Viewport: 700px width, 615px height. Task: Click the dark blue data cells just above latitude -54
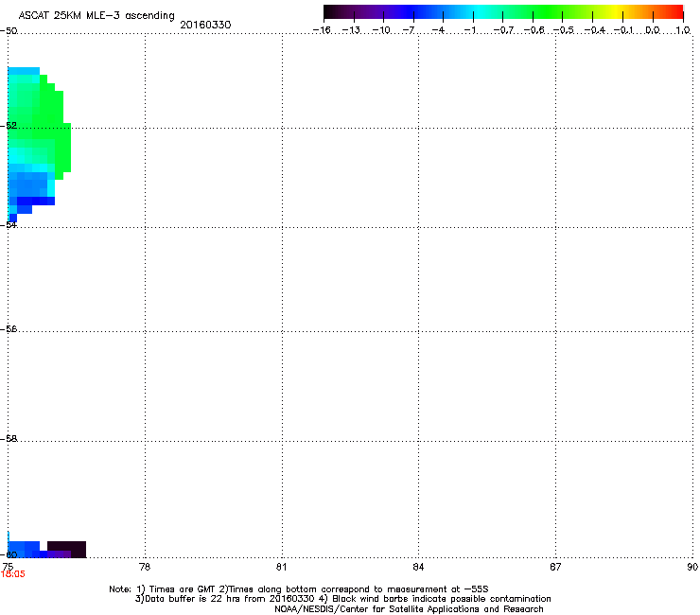[36, 202]
